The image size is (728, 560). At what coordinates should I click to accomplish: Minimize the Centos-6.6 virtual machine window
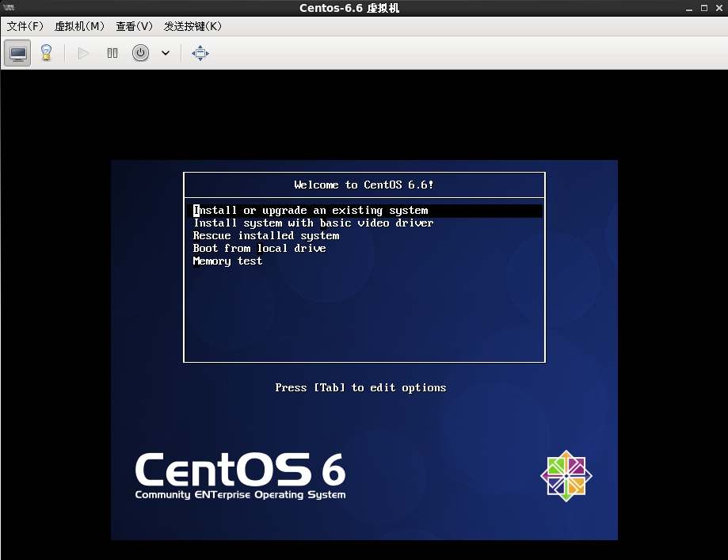pos(688,8)
